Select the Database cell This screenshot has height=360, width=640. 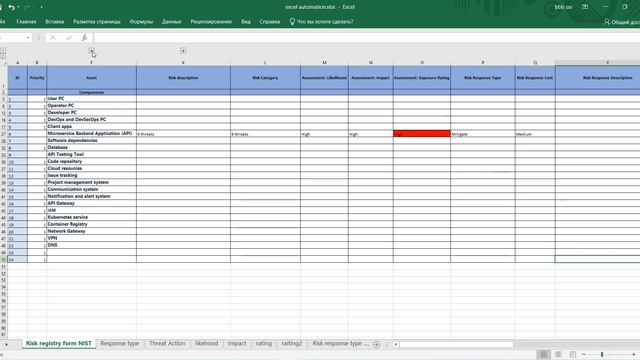(x=91, y=147)
